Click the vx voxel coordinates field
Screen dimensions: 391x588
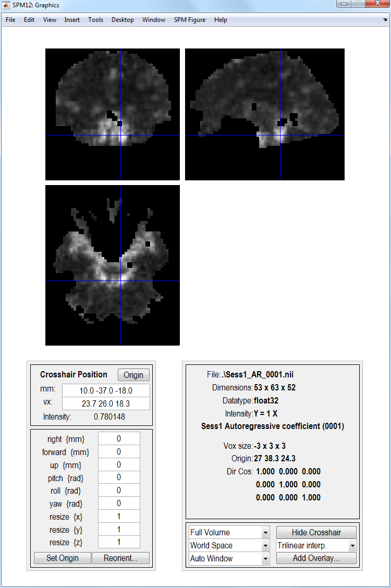pos(106,403)
